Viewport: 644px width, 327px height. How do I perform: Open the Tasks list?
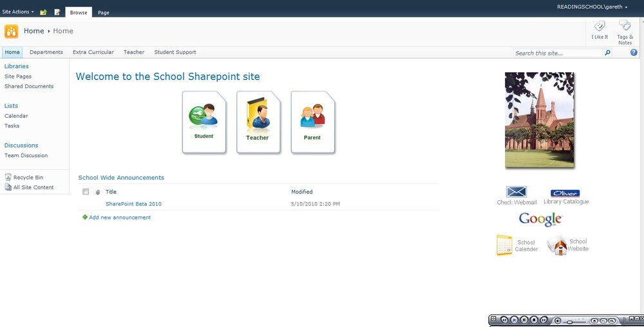pyautogui.click(x=12, y=126)
